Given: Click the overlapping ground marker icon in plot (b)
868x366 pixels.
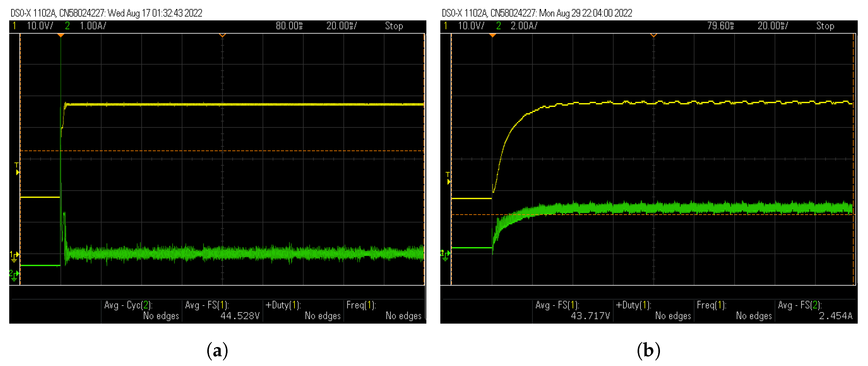Looking at the screenshot, I should coord(445,255).
